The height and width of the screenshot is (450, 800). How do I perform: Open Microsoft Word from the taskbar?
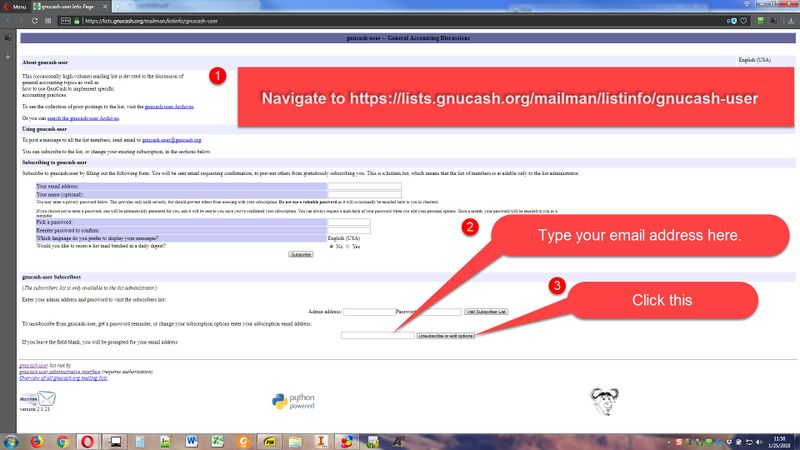(192, 442)
